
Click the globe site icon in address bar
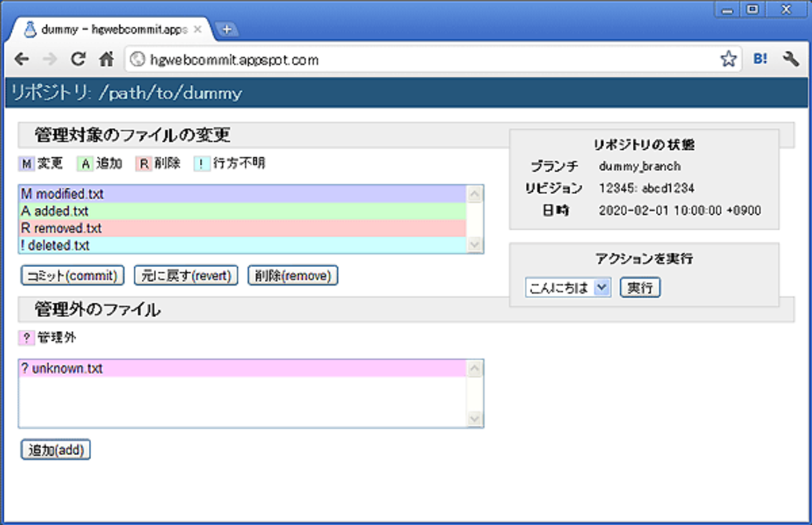[137, 59]
